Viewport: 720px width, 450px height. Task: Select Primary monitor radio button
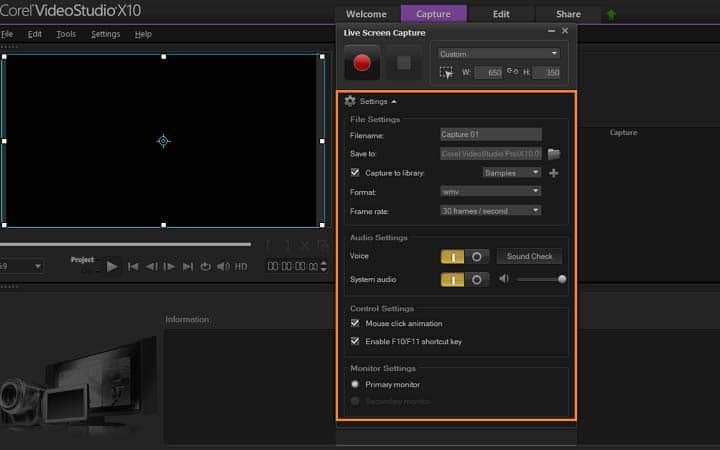[x=355, y=384]
